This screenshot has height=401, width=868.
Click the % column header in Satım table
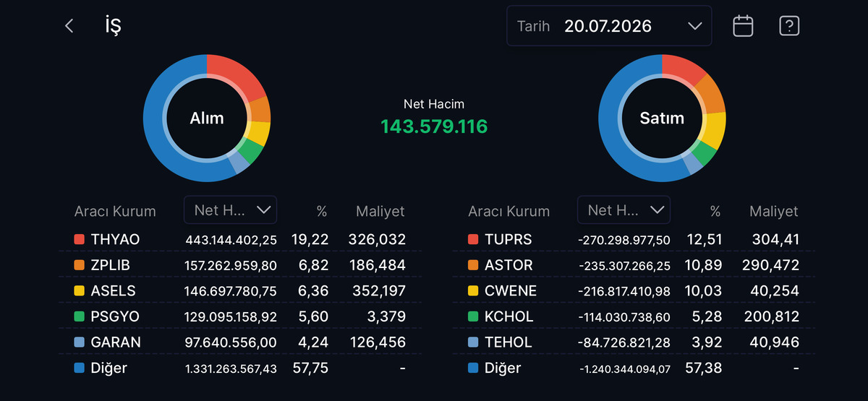[715, 211]
